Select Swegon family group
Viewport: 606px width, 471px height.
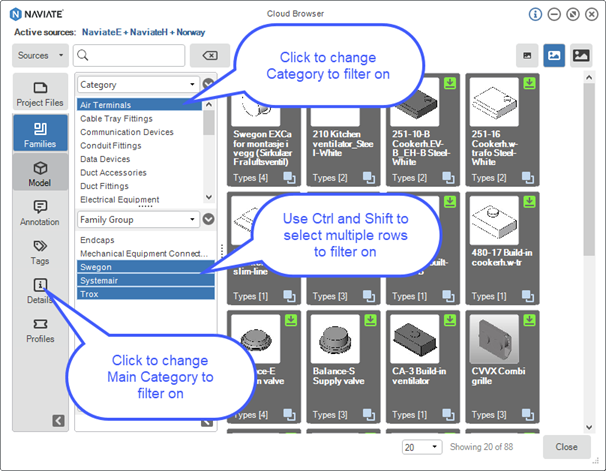(x=146, y=267)
